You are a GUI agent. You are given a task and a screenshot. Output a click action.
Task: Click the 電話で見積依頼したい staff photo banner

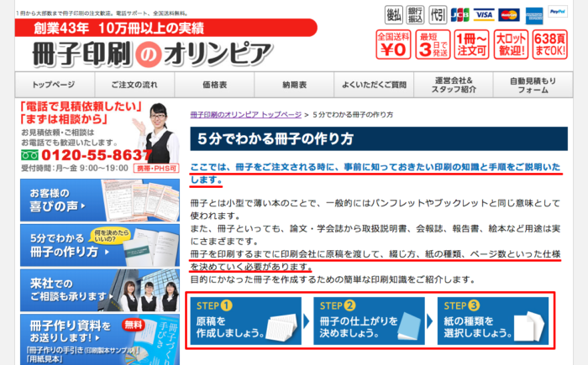(x=100, y=137)
